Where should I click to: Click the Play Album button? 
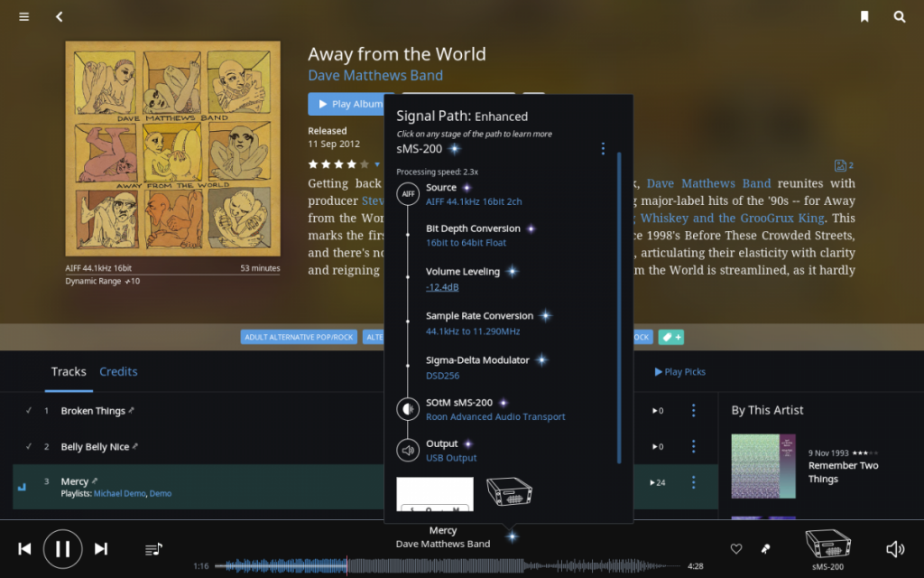point(351,104)
